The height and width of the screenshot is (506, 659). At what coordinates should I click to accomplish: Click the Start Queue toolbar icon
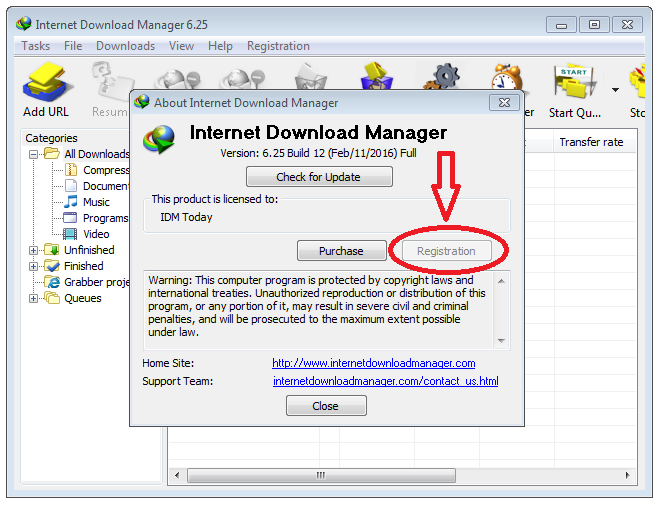[575, 82]
